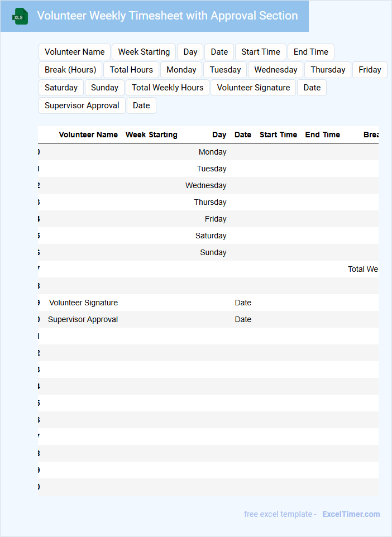Select the Week Starting tag chip
Screen dimensions: 392x537
(144, 52)
